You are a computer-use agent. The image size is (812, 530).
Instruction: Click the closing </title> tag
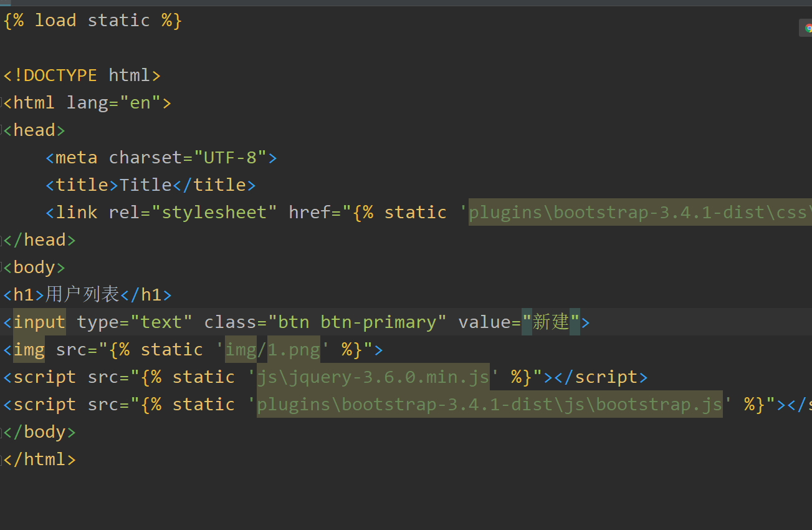point(214,185)
